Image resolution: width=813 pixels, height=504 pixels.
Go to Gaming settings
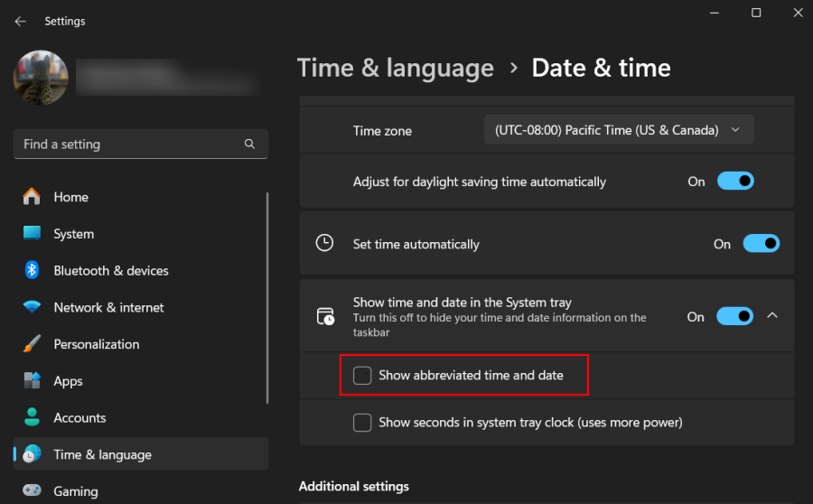pos(75,491)
